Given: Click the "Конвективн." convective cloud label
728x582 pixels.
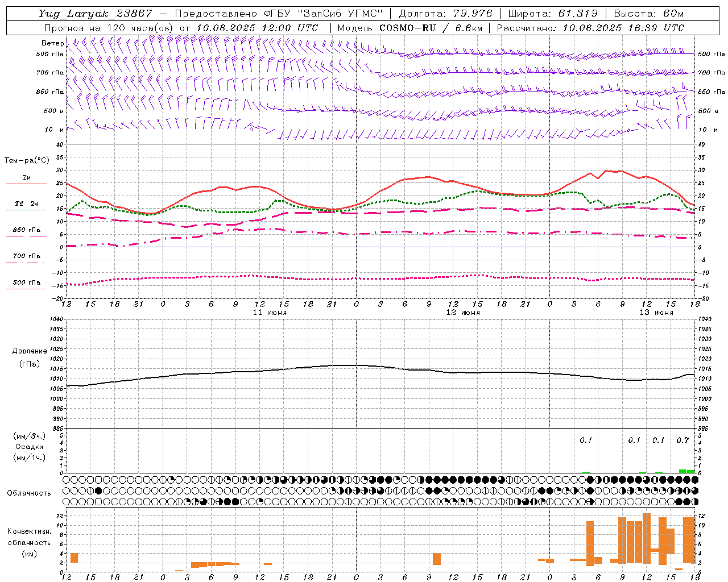Looking at the screenshot, I should 29,531.
